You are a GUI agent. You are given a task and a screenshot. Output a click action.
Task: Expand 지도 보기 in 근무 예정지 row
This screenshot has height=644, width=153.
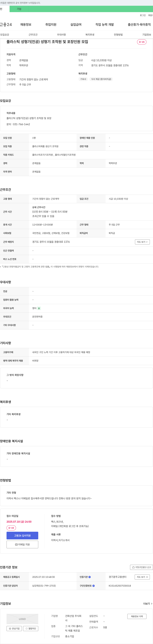click(x=142, y=242)
